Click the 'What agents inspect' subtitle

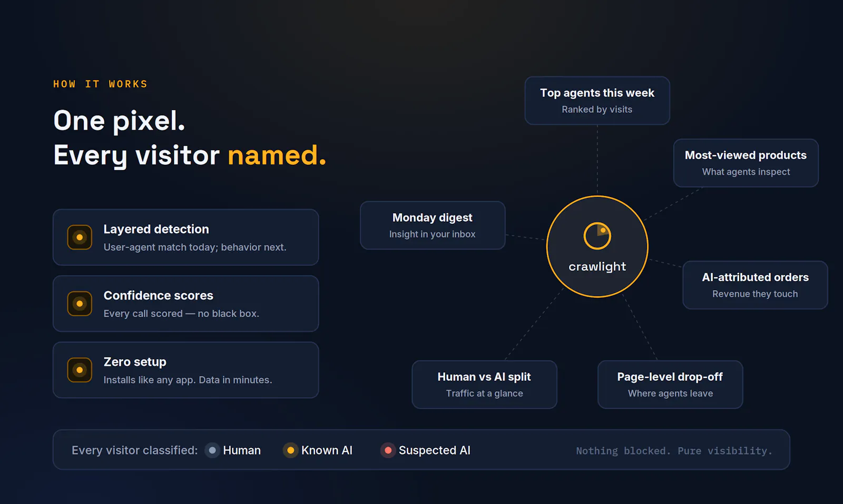pyautogui.click(x=746, y=172)
